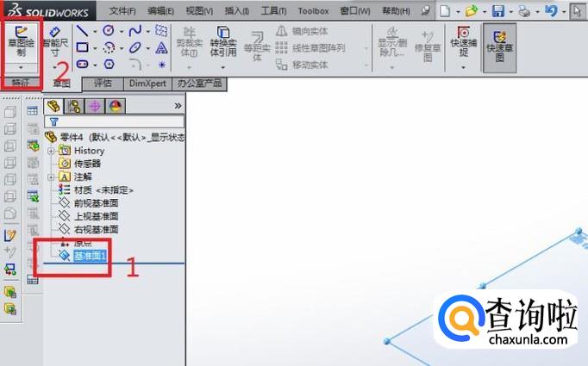The width and height of the screenshot is (588, 366).
Task: Toggle Rapid Sketch (快速草图) button
Action: tap(499, 47)
